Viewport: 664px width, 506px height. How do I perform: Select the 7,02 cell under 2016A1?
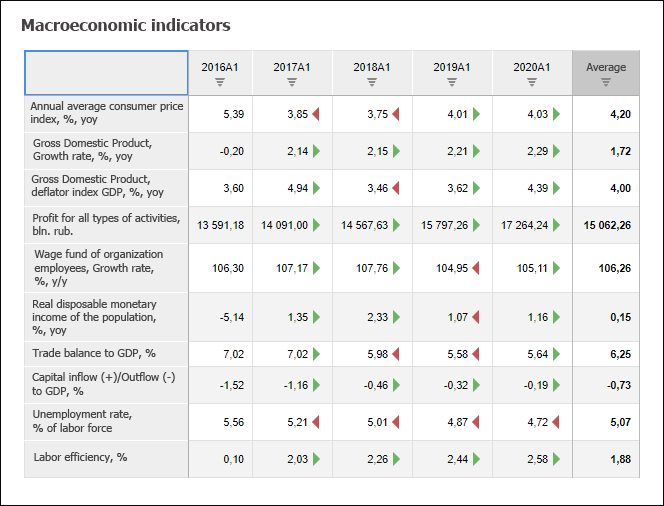tap(220, 354)
